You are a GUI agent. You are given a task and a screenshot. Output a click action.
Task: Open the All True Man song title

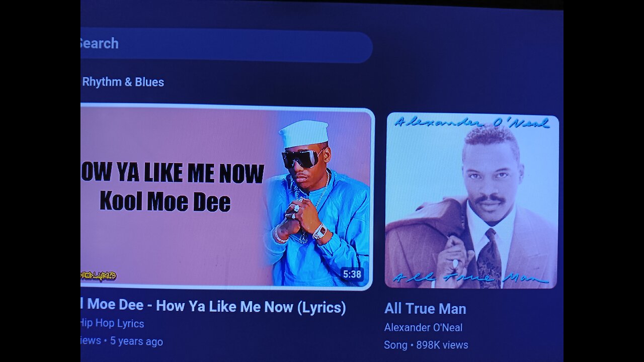(425, 308)
